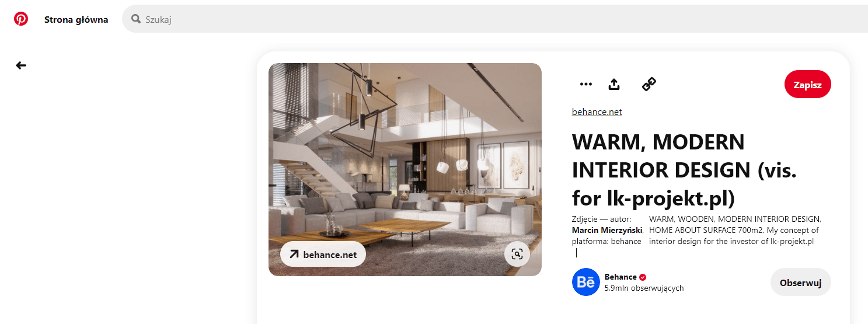Follow Behance with Obserwuj button
Viewport: 868px width, 324px height.
[x=800, y=283]
